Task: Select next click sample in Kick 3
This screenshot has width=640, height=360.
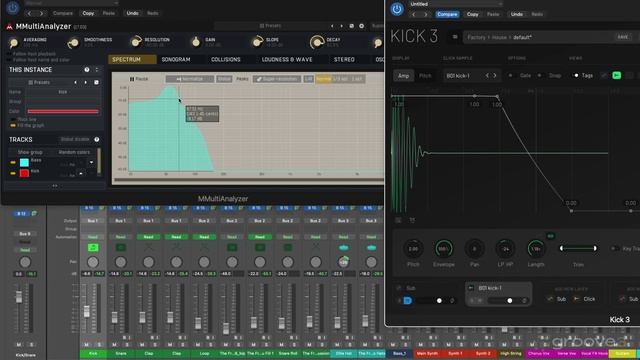Action: (x=495, y=76)
